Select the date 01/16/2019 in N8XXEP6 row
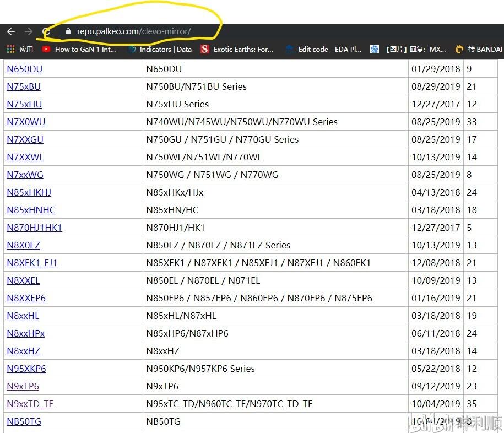This screenshot has width=504, height=433. pyautogui.click(x=436, y=299)
